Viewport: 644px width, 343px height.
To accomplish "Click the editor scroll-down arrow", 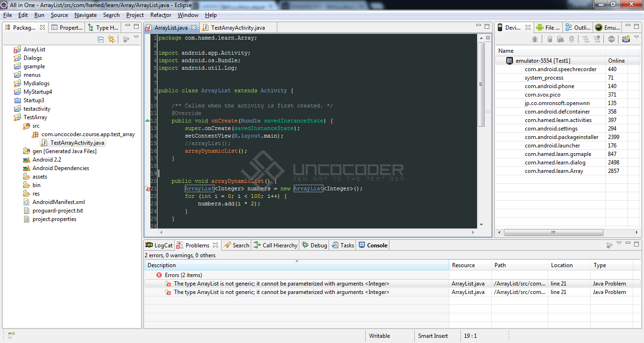I will (481, 225).
